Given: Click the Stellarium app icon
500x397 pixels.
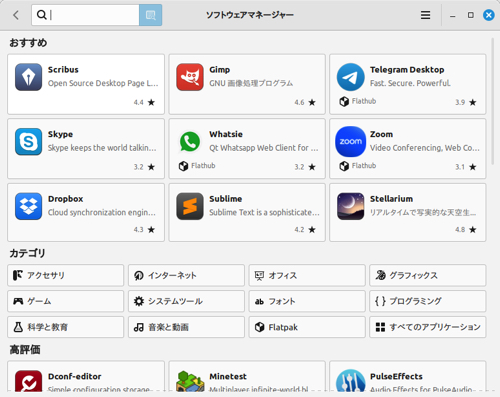Looking at the screenshot, I should 350,206.
